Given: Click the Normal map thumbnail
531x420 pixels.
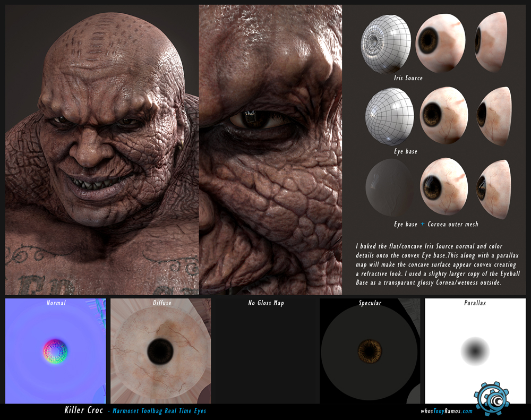Looking at the screenshot, I should pyautogui.click(x=56, y=351).
